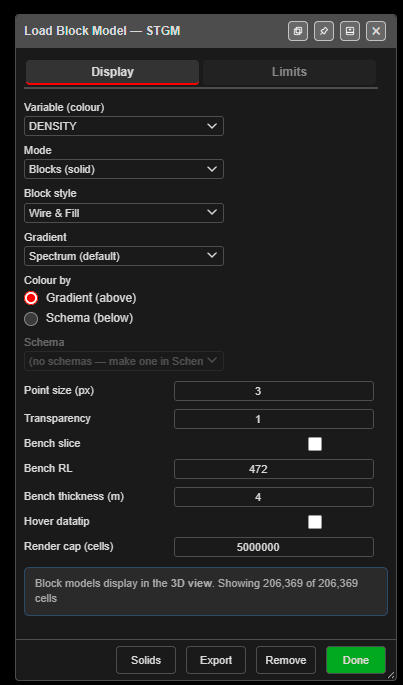The width and height of the screenshot is (403, 685).
Task: Select the Gradient (above) radio button
Action: [31, 298]
